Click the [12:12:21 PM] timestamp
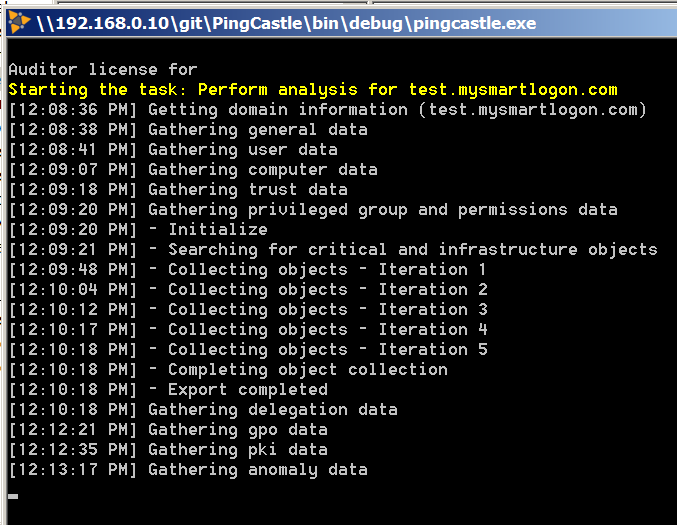The height and width of the screenshot is (525, 677). tap(73, 430)
